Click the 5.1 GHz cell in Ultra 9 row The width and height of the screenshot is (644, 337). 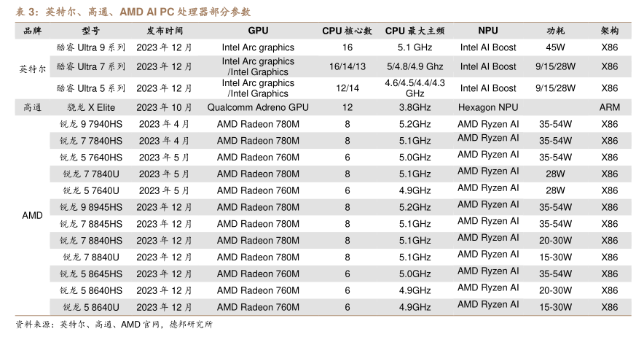pyautogui.click(x=415, y=47)
